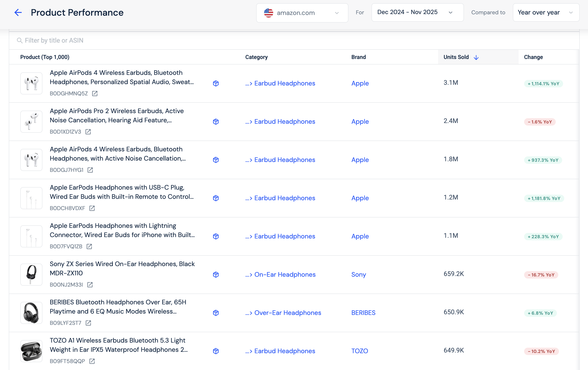Click the -1.6% YoY change badge

540,122
